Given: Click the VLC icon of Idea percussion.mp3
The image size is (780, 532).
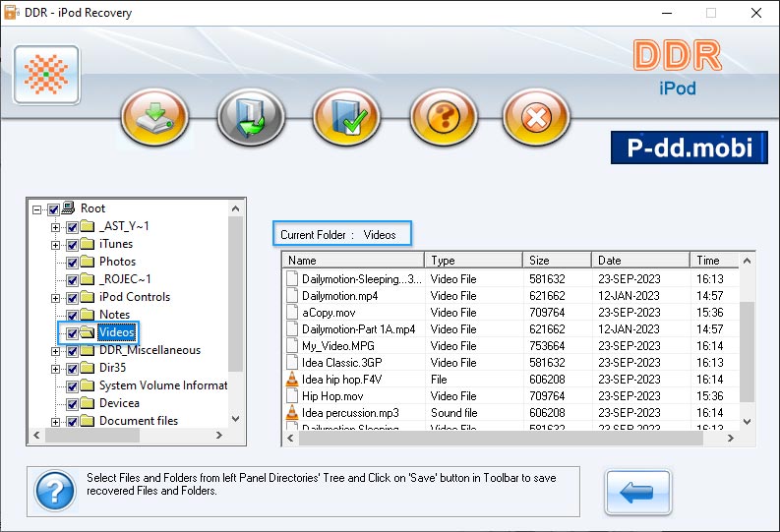Looking at the screenshot, I should pyautogui.click(x=292, y=413).
